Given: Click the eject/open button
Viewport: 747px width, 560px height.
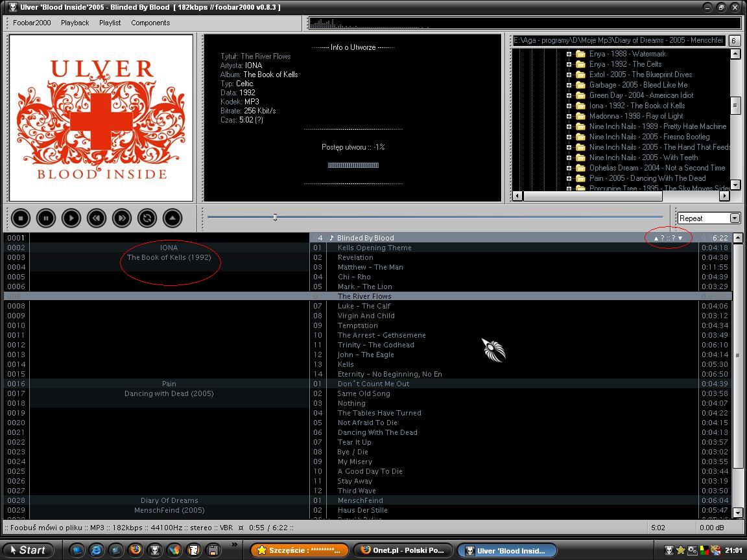Looking at the screenshot, I should click(x=172, y=218).
